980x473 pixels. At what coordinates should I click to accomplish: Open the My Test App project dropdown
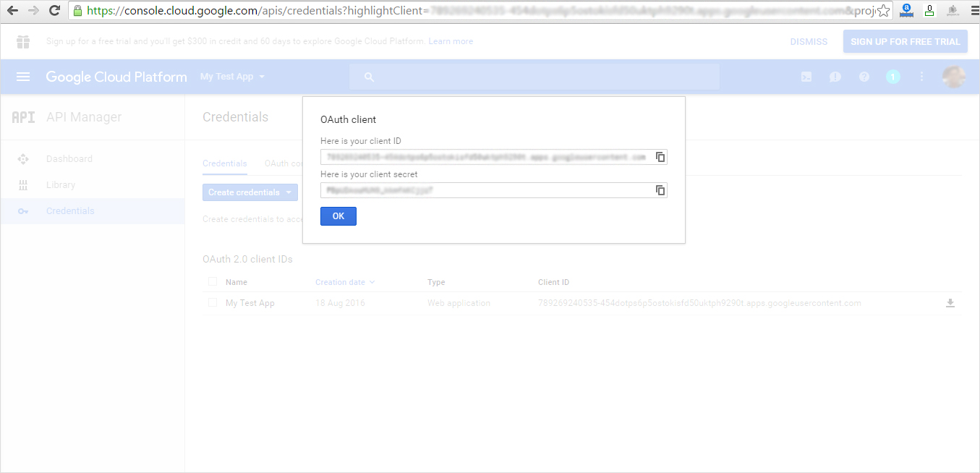pyautogui.click(x=232, y=77)
